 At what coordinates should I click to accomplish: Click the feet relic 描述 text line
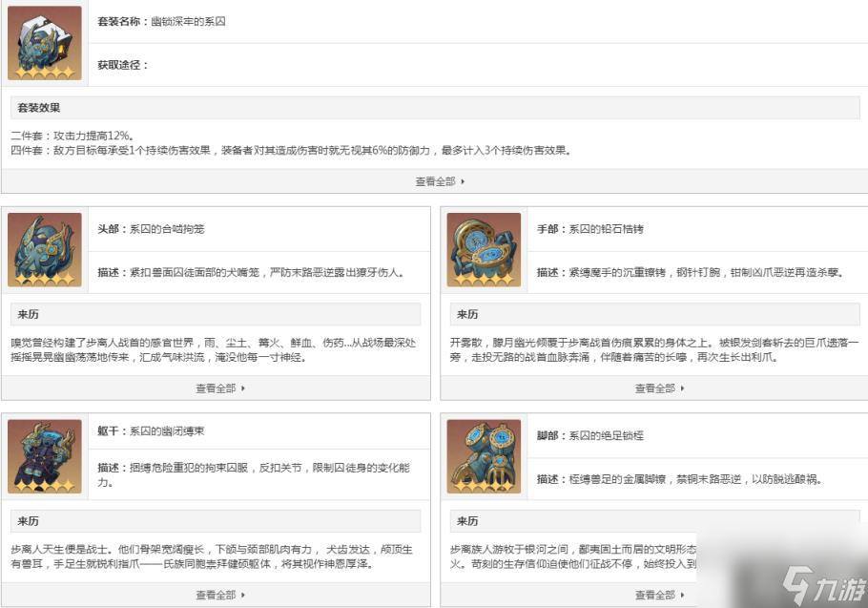coord(680,479)
